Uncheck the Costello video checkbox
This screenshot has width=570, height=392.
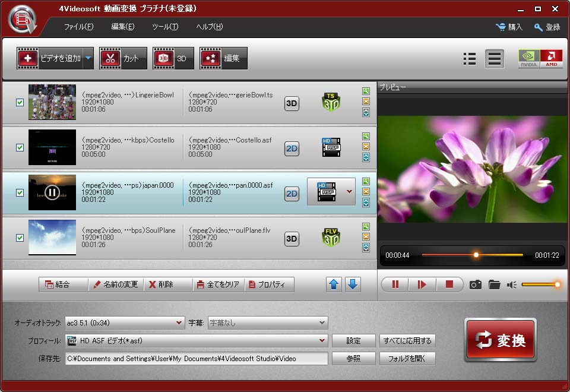click(20, 148)
